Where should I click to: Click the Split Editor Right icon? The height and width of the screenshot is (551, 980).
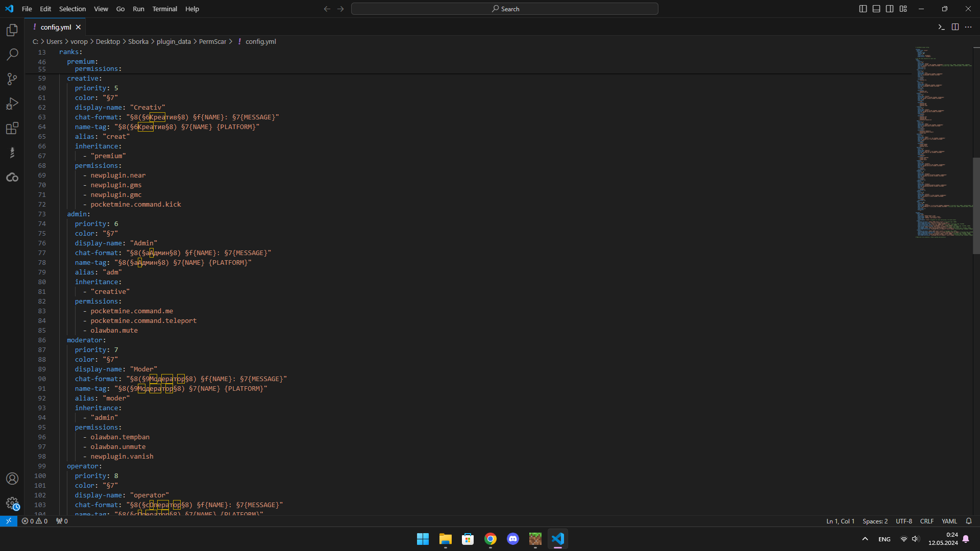click(955, 27)
